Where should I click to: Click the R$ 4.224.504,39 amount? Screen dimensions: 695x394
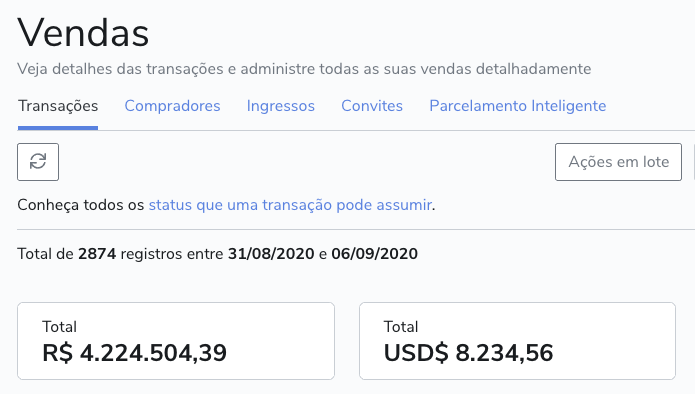point(134,353)
